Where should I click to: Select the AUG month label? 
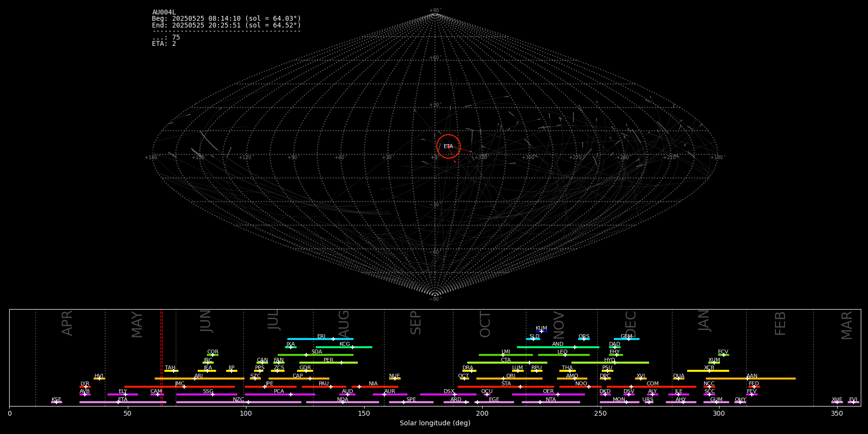344,324
